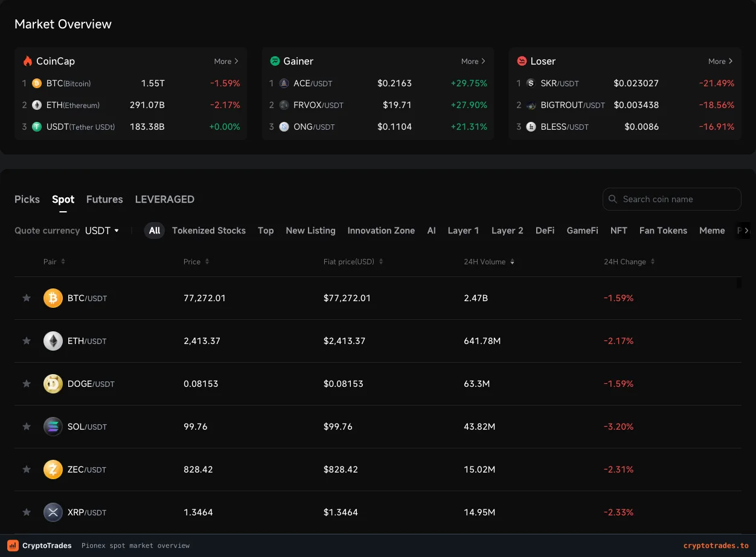
Task: Show the Innovation Zone category
Action: [x=381, y=231]
